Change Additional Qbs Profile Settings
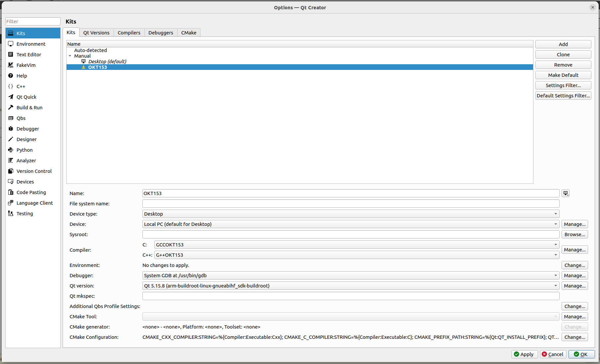The image size is (600, 364). pyautogui.click(x=575, y=306)
